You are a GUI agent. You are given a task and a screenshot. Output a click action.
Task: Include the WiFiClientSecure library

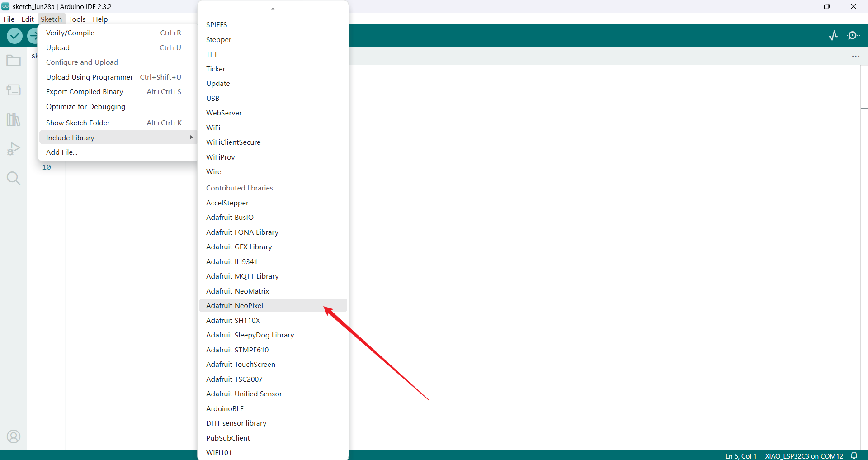tap(273, 142)
